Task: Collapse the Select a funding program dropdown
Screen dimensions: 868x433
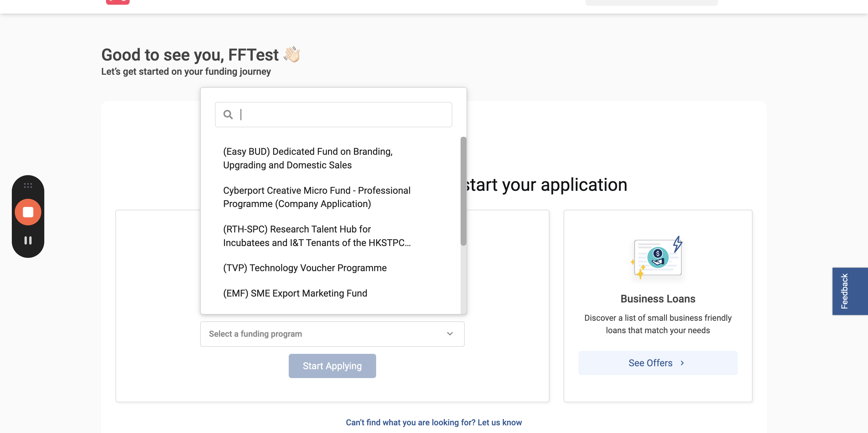Action: (x=332, y=334)
